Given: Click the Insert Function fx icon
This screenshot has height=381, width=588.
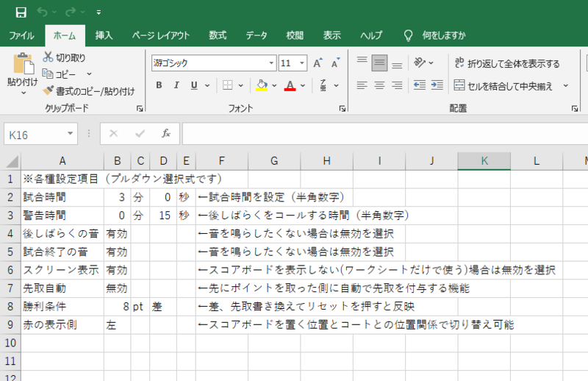Looking at the screenshot, I should (166, 134).
